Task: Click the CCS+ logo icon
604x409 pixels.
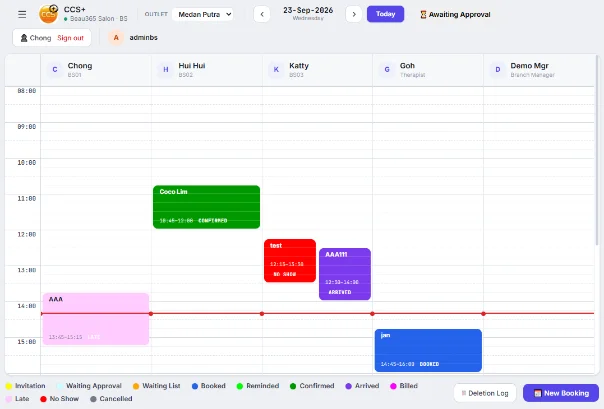Action: pos(49,14)
